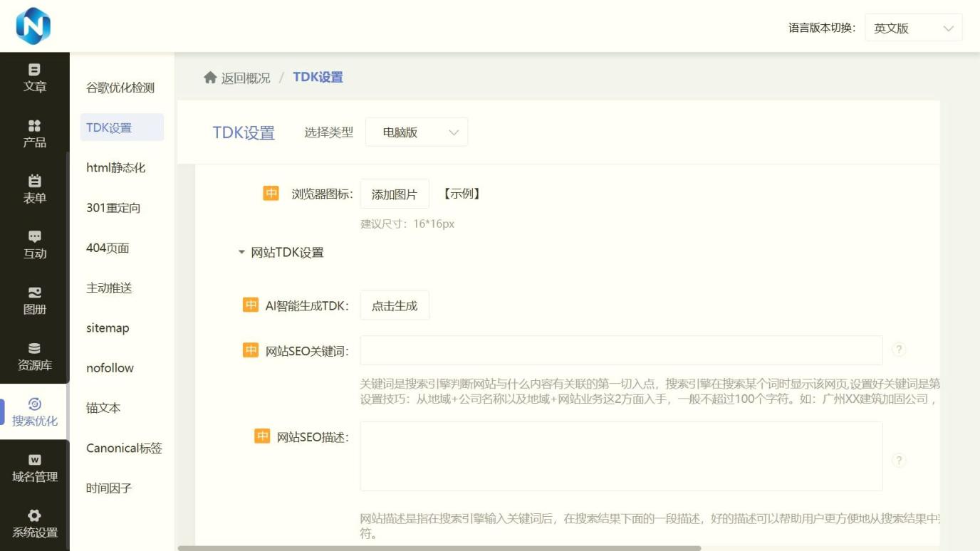The image size is (980, 551).
Task: Click the 网站SEO关键词 input field
Action: [620, 350]
